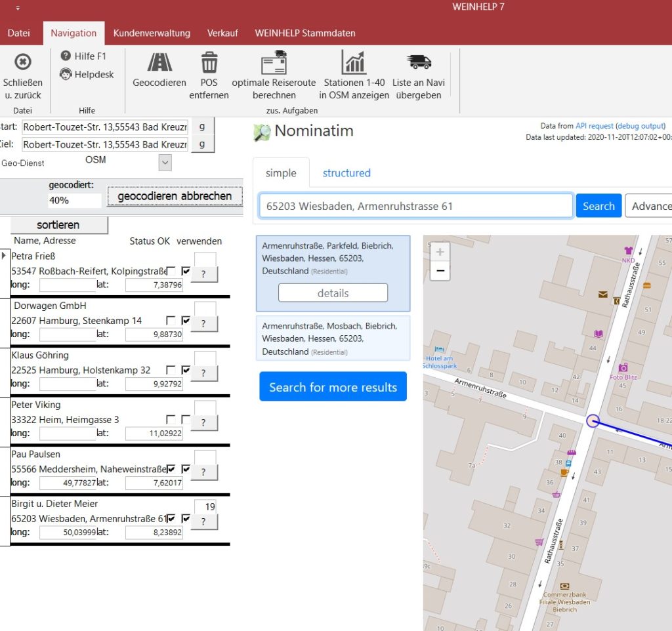672x631 pixels.
Task: Show Stationen 1-40 in OSM
Action: [x=353, y=63]
